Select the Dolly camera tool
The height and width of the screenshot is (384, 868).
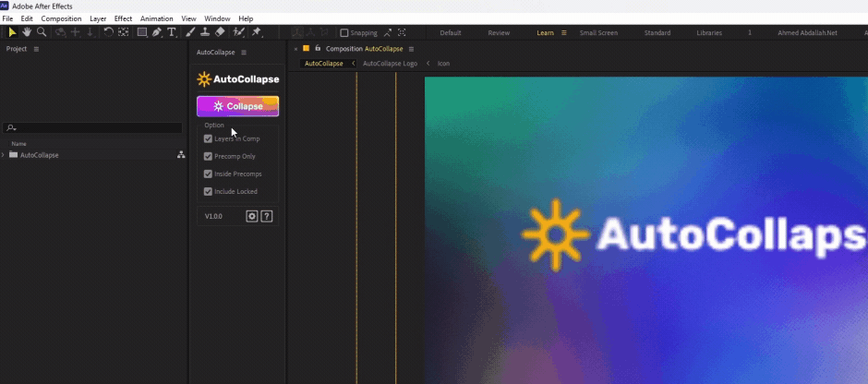tap(90, 32)
